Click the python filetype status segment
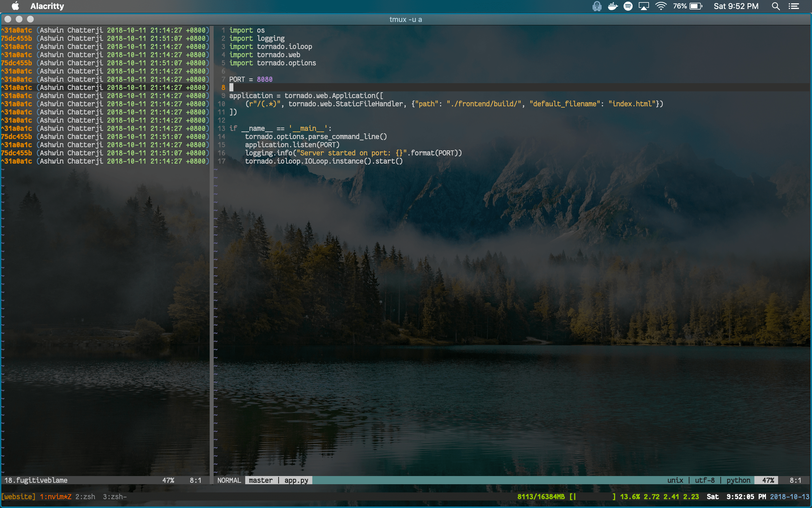This screenshot has height=508, width=812. click(738, 480)
